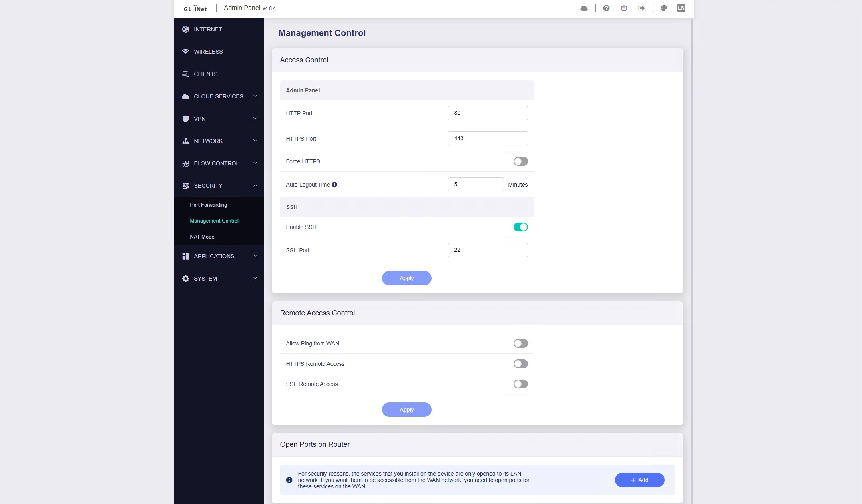Go to NAT Mode page
The image size is (862, 504).
(x=202, y=237)
